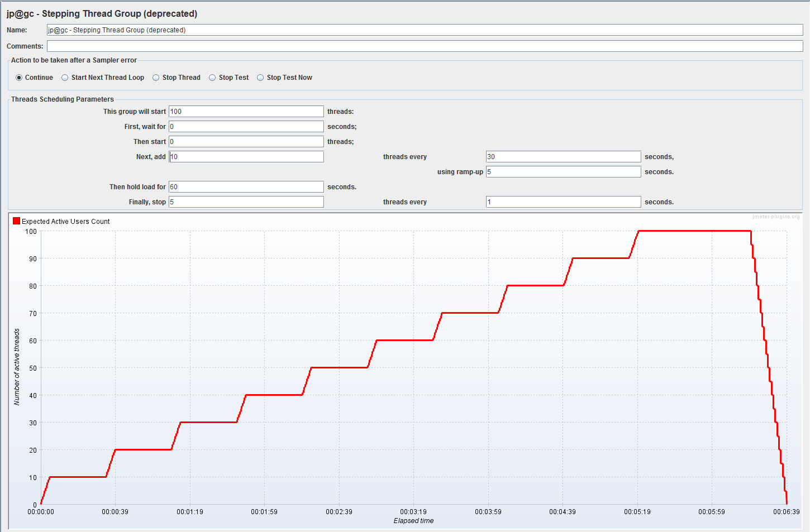810x532 pixels.
Task: Click the 'Elapsed time' axis label
Action: 413,521
